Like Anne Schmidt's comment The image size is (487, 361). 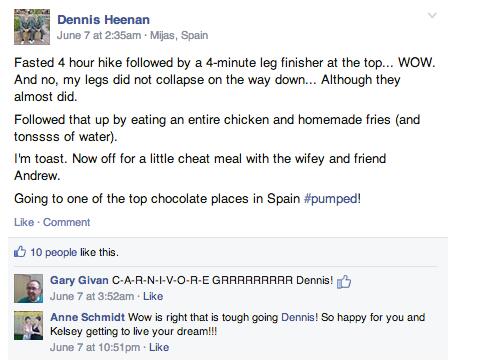pyautogui.click(x=159, y=347)
